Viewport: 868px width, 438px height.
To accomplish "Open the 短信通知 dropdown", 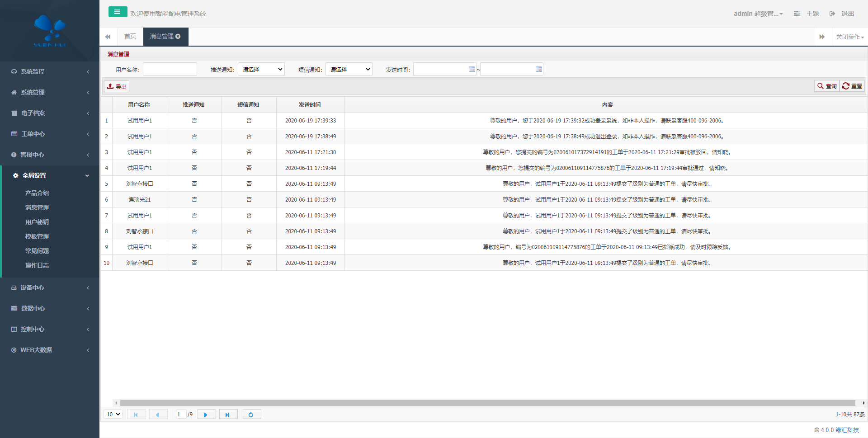I will (x=349, y=69).
